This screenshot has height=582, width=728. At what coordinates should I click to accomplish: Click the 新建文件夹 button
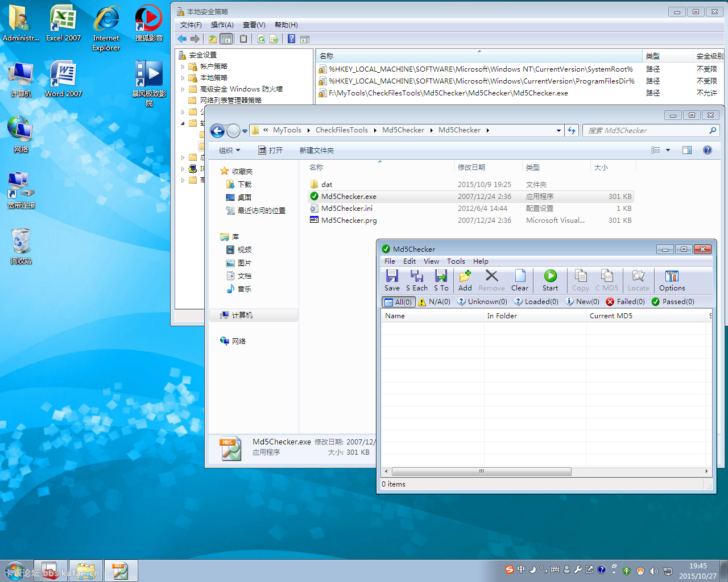[317, 150]
